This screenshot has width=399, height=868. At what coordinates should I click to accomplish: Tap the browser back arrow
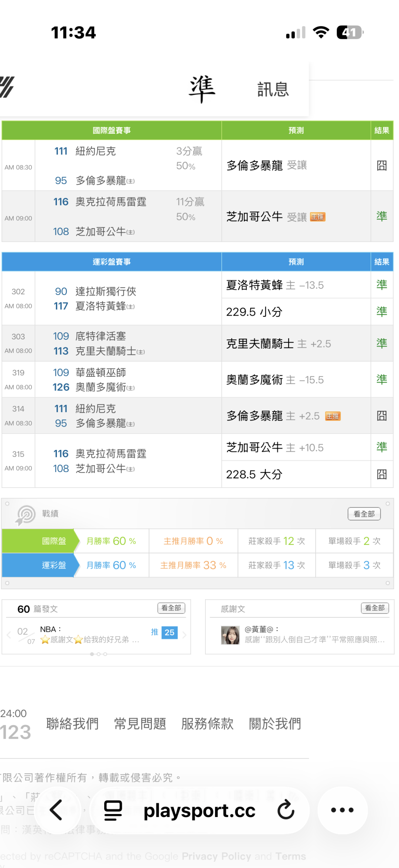pyautogui.click(x=56, y=810)
